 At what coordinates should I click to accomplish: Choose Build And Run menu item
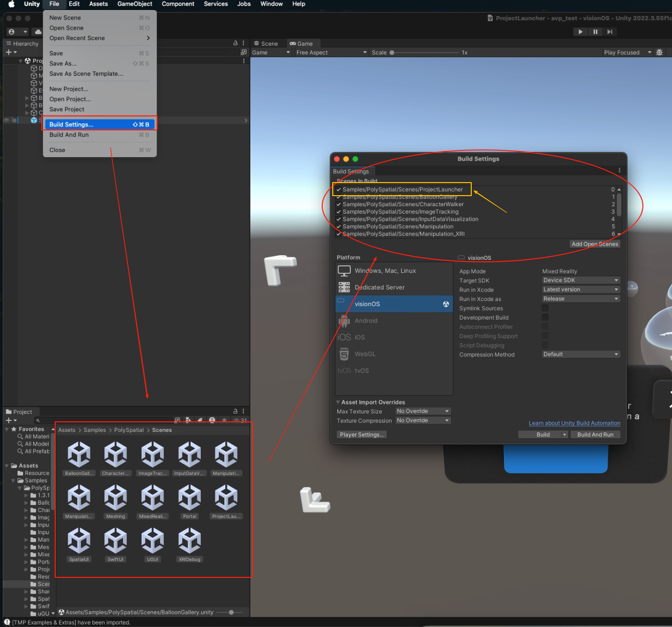[99, 135]
